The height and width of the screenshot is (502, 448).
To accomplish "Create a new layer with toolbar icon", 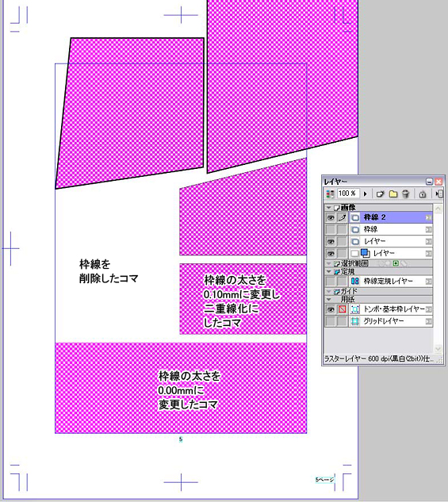I will click(x=380, y=194).
